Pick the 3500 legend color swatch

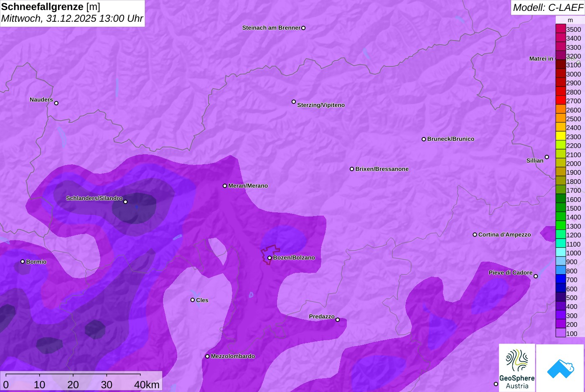point(561,29)
